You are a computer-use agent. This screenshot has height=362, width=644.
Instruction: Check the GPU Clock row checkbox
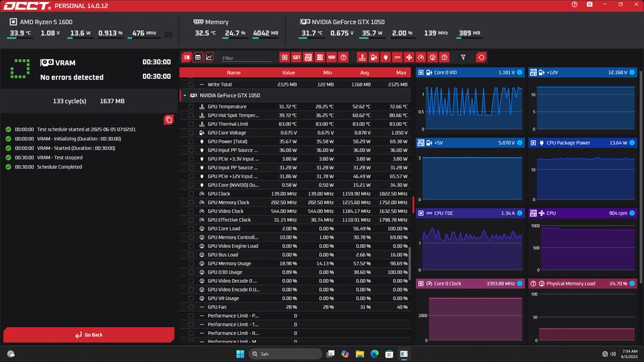191,194
